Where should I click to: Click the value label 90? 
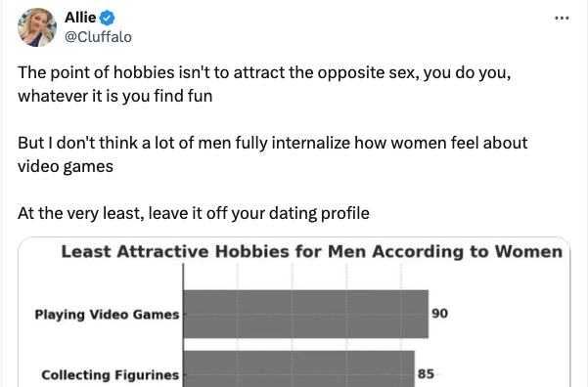tap(439, 314)
